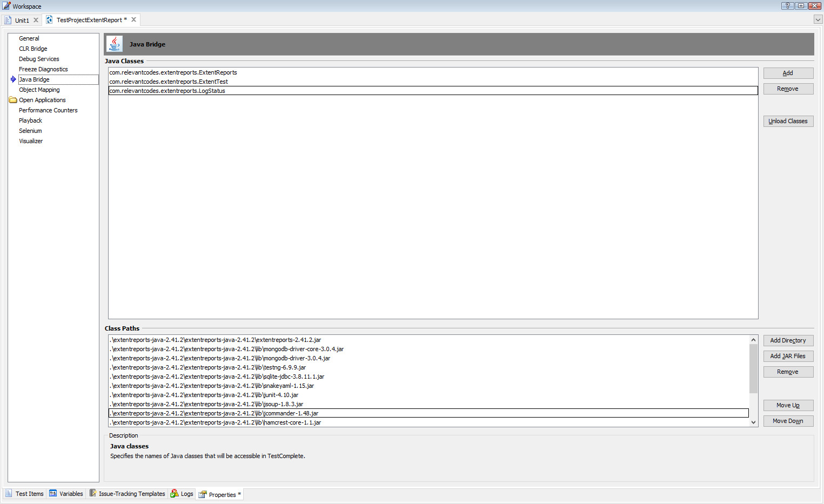Click the Unload Classes button
Viewport: 824px width, 504px height.
[788, 121]
